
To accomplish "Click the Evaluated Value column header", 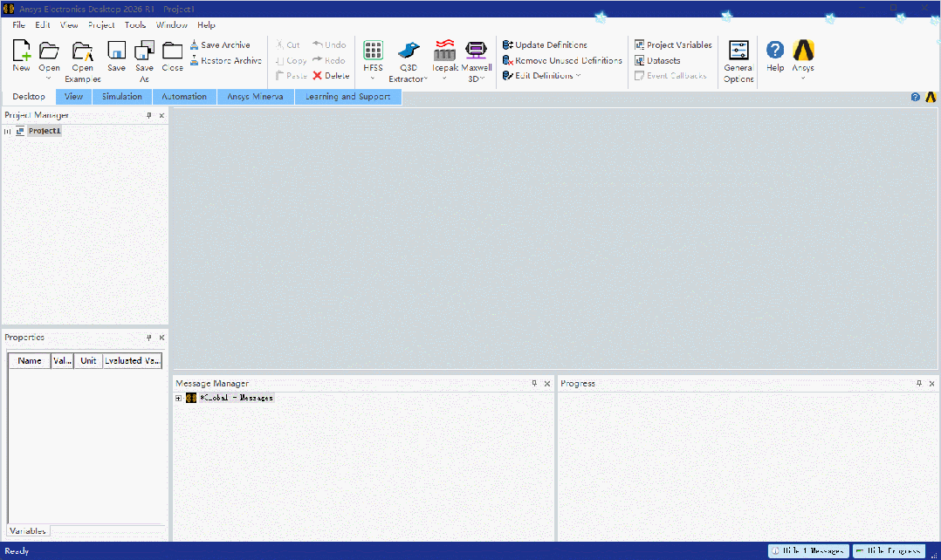I will 132,361.
